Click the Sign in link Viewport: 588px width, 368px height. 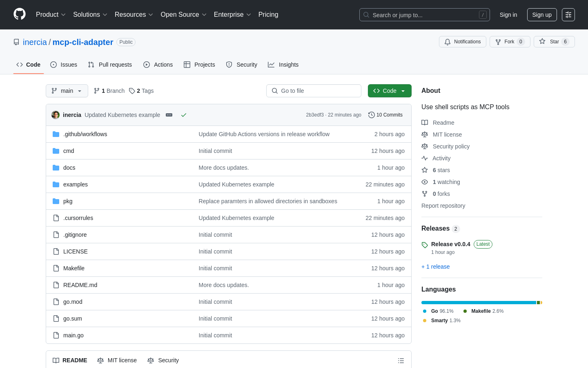click(x=508, y=15)
